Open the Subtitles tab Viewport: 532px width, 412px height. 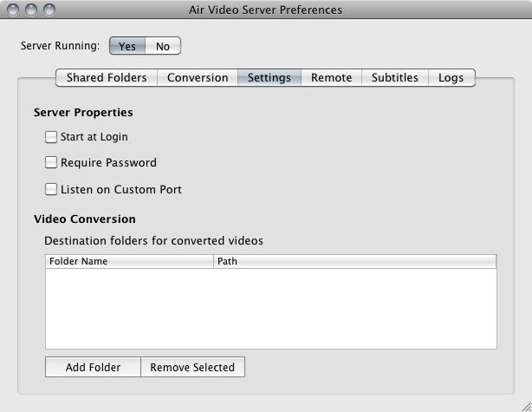(395, 78)
